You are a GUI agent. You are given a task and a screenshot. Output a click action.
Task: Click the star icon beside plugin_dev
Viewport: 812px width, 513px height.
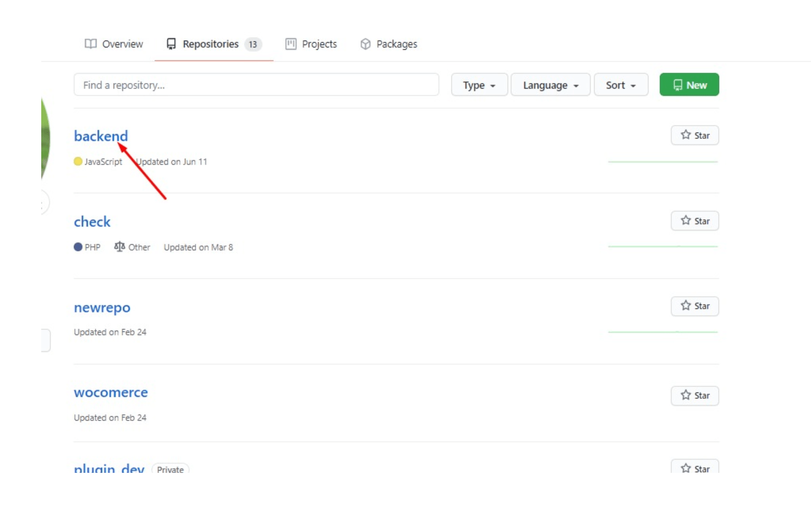coord(685,468)
